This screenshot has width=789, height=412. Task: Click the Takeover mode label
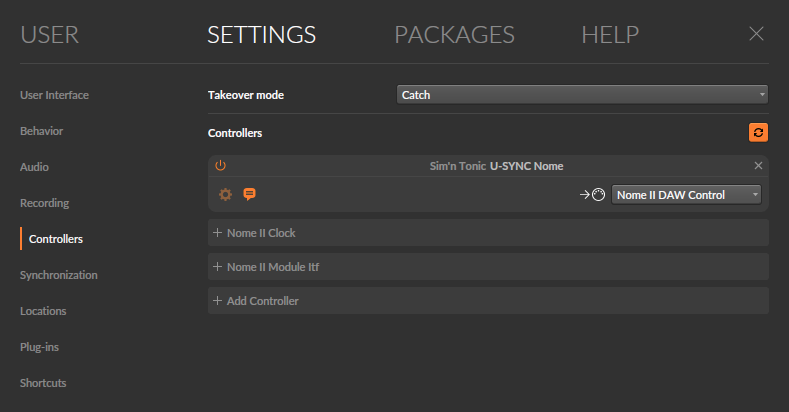pyautogui.click(x=246, y=95)
